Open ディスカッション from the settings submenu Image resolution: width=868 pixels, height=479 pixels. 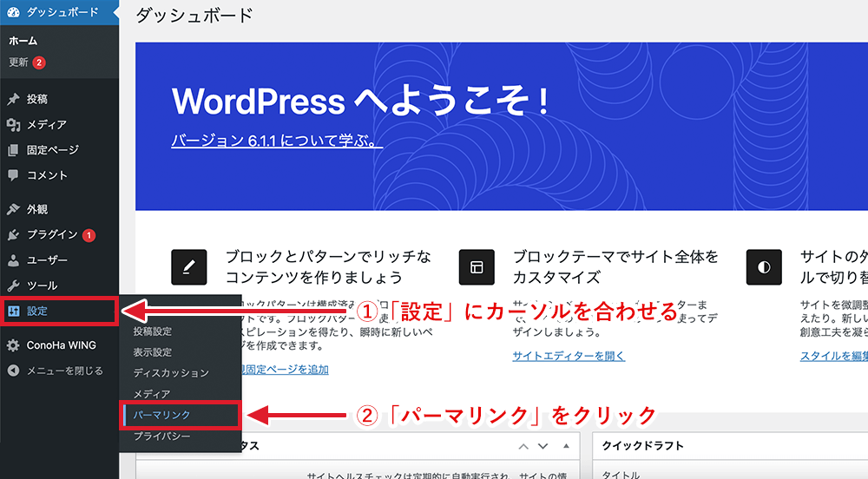[x=171, y=373]
